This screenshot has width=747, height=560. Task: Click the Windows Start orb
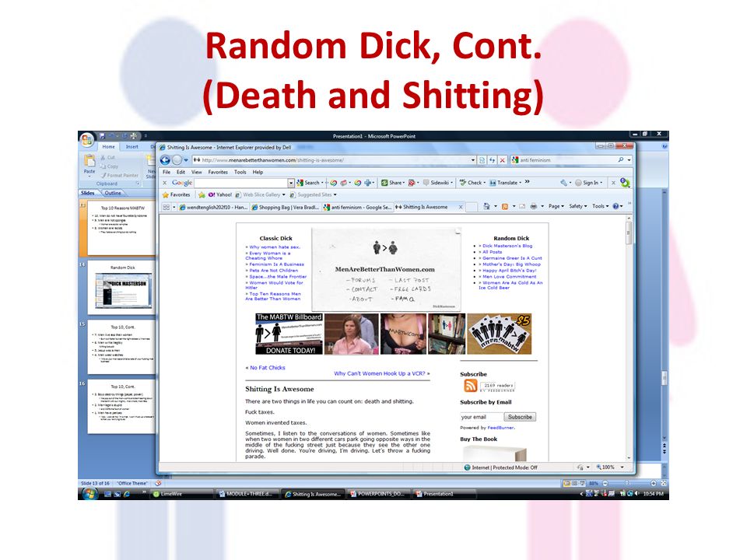click(89, 494)
